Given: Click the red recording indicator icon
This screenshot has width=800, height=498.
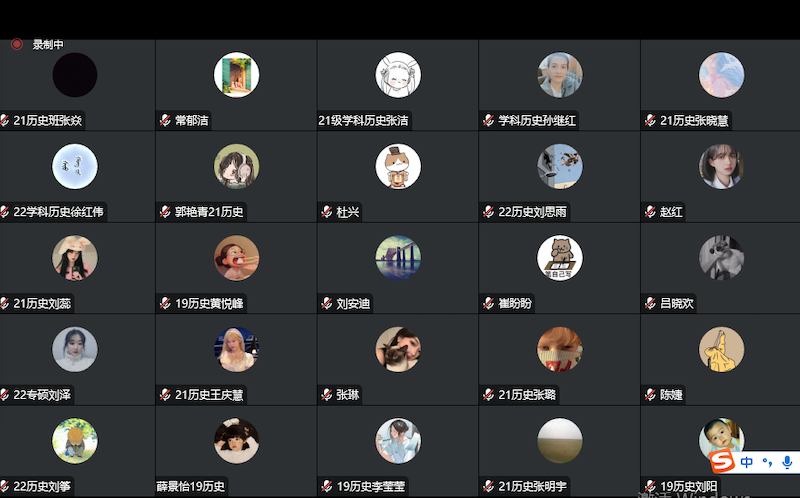Looking at the screenshot, I should (x=17, y=44).
